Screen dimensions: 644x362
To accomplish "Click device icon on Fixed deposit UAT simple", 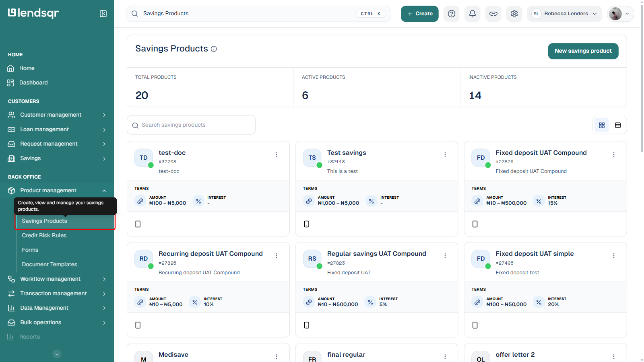I will [475, 325].
